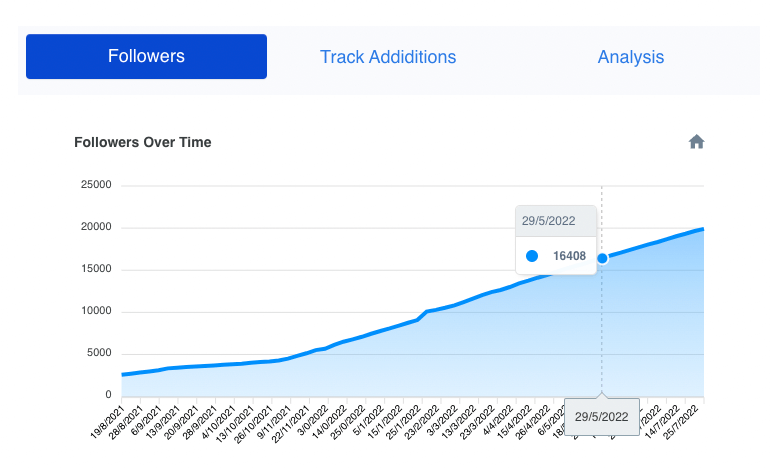The width and height of the screenshot is (770, 468).
Task: Click the 25000 y-axis label
Action: pos(96,185)
